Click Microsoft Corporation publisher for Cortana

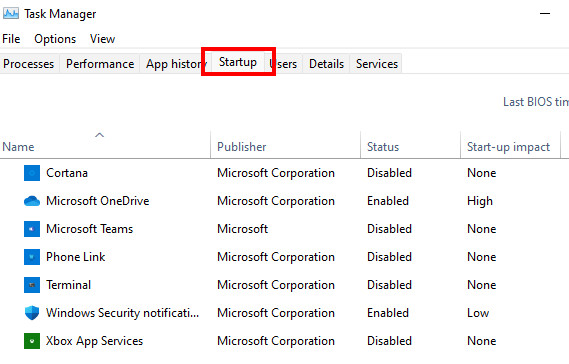[x=276, y=173]
